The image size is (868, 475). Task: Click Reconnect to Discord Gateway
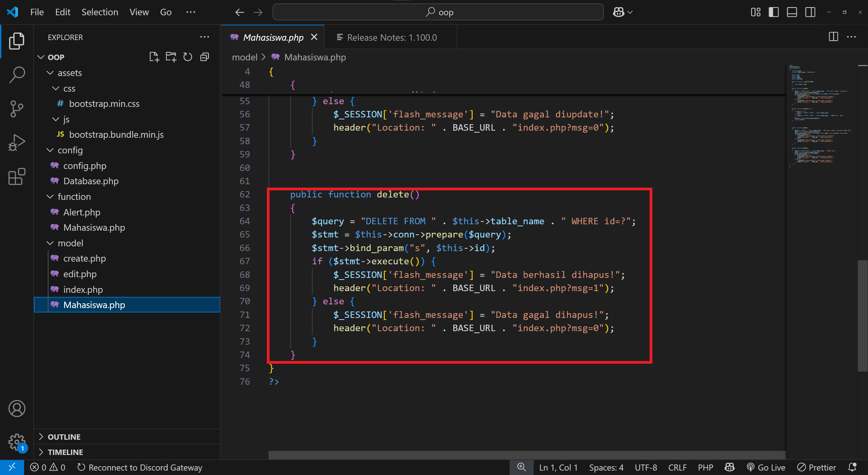[x=140, y=468]
